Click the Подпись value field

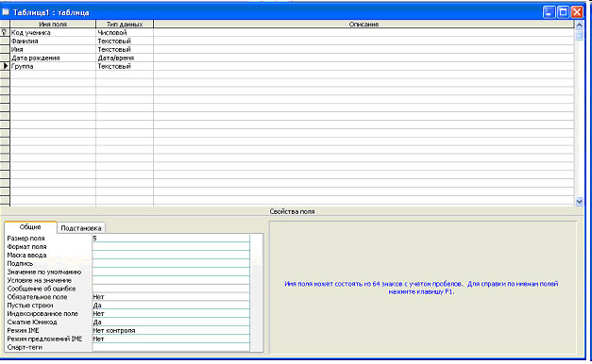click(x=171, y=263)
